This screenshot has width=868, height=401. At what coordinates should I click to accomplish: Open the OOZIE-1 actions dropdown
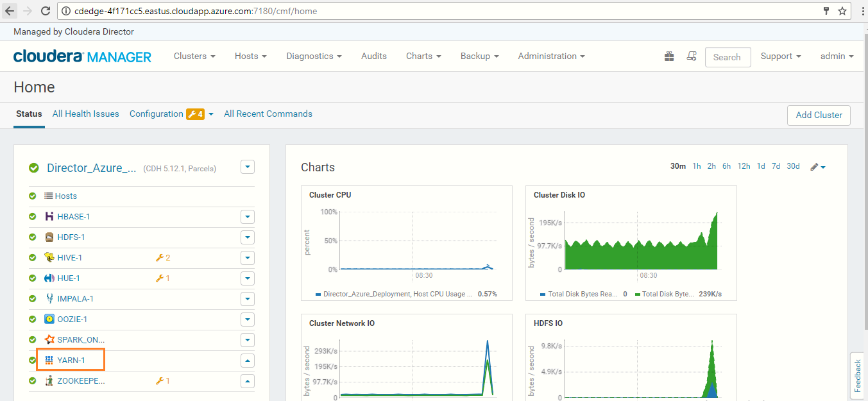tap(248, 320)
